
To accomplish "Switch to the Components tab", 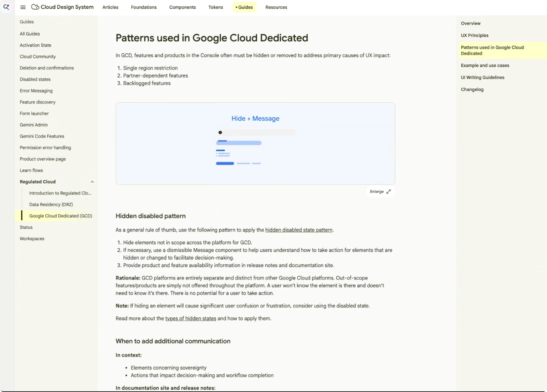I will 183,7.
